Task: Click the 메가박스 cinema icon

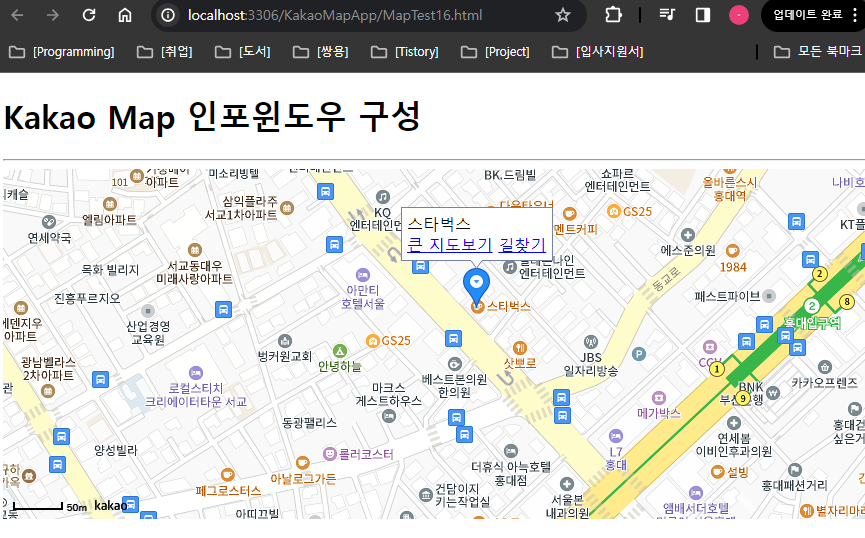Action: [x=659, y=398]
